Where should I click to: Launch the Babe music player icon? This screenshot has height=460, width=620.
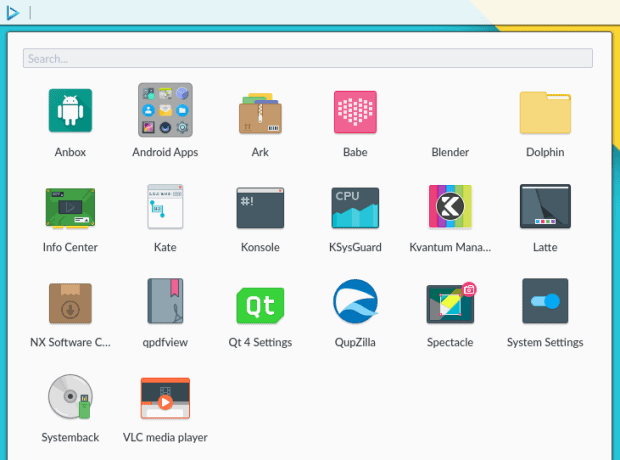pyautogui.click(x=355, y=112)
